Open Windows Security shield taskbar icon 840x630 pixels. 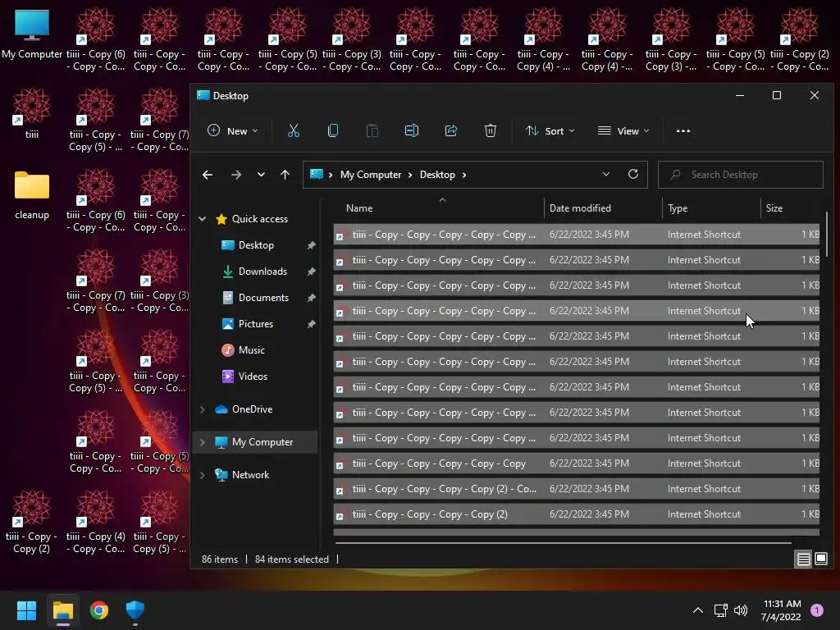(135, 610)
